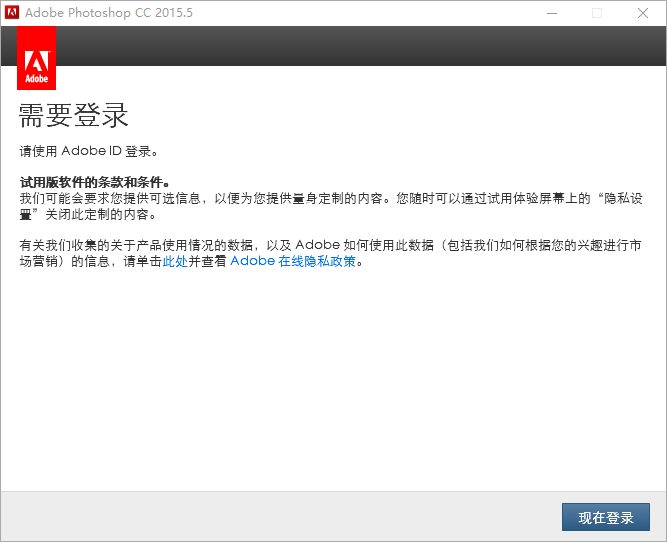Click the red Adobe logo

click(36, 58)
